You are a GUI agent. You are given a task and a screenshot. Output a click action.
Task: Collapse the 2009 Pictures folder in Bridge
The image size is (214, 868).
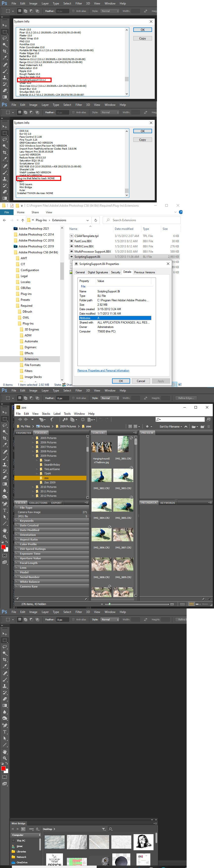pos(33,456)
